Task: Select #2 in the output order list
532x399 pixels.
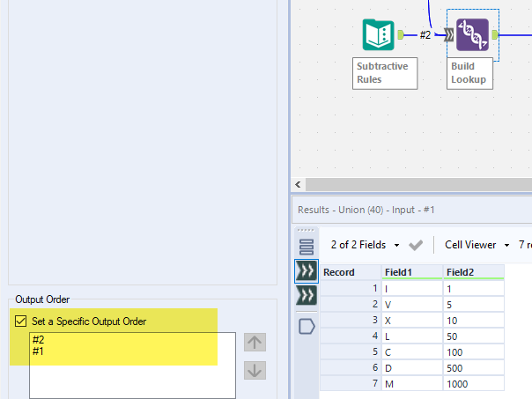Action: pos(39,340)
